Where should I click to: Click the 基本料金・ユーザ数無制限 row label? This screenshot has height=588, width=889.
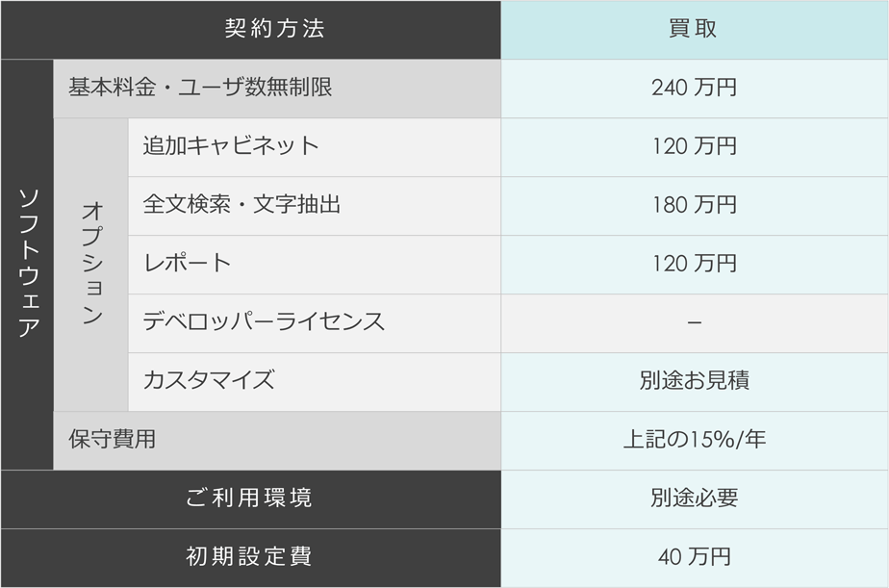(277, 89)
